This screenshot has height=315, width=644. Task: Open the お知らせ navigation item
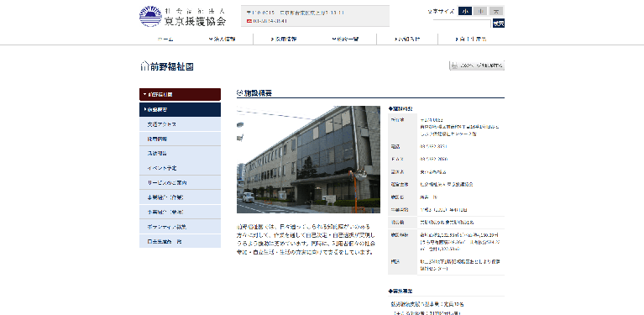click(x=407, y=39)
